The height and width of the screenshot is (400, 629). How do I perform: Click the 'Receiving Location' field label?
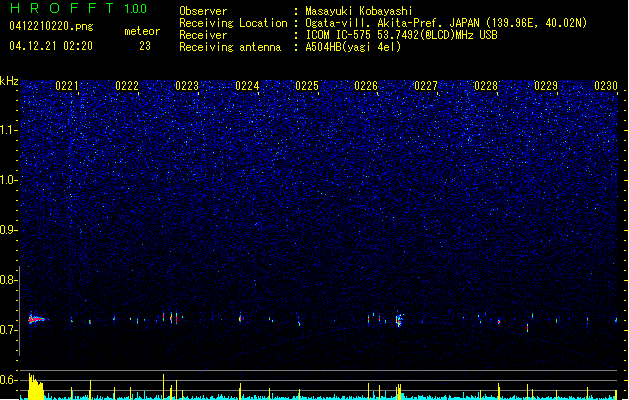(233, 23)
